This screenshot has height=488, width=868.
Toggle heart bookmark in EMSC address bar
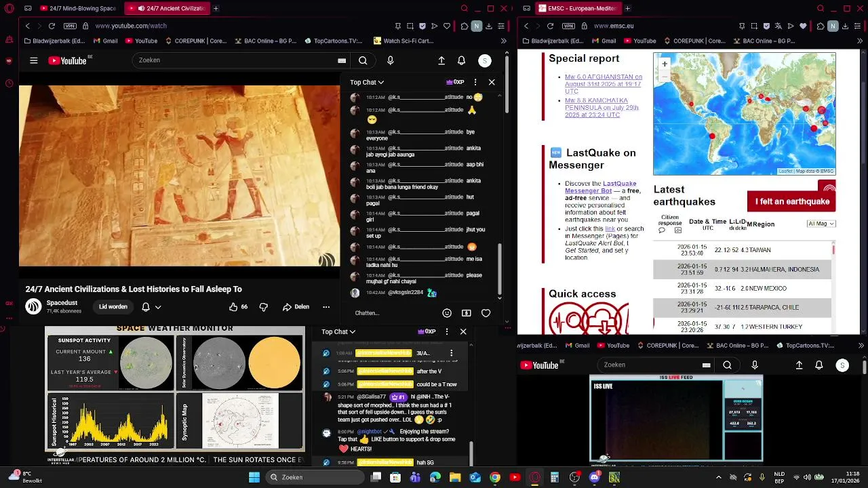[x=803, y=26]
